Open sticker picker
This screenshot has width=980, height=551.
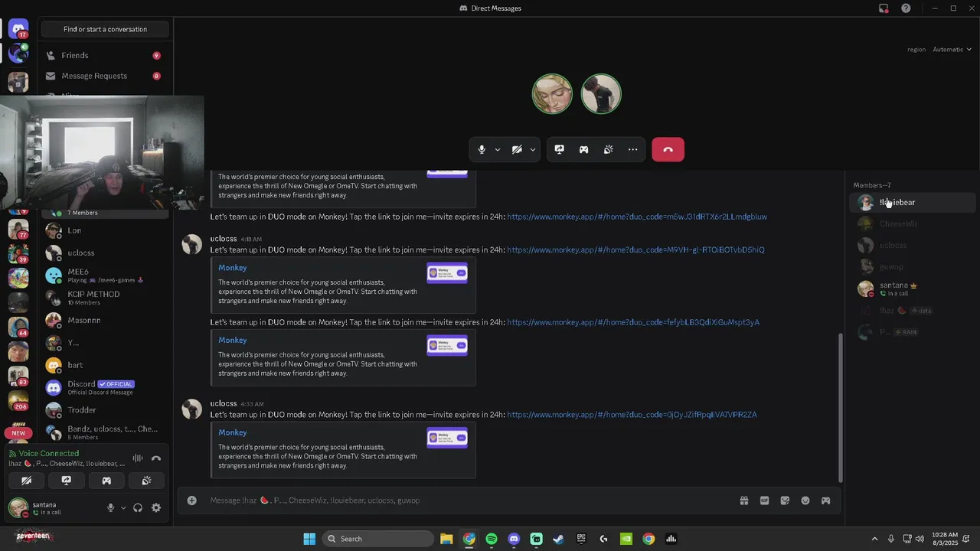(x=785, y=500)
